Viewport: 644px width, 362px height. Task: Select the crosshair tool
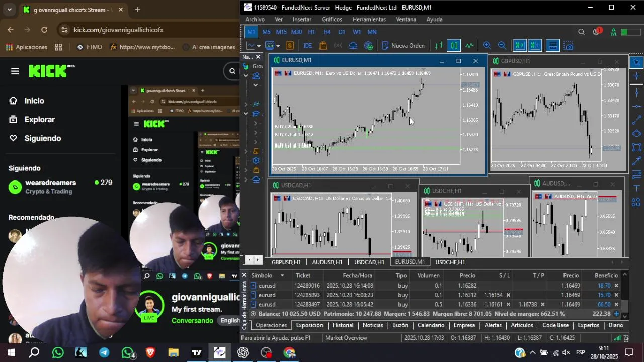(x=637, y=76)
